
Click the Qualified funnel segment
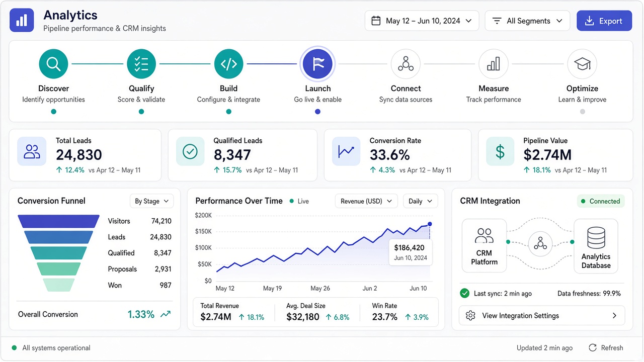[x=58, y=253]
